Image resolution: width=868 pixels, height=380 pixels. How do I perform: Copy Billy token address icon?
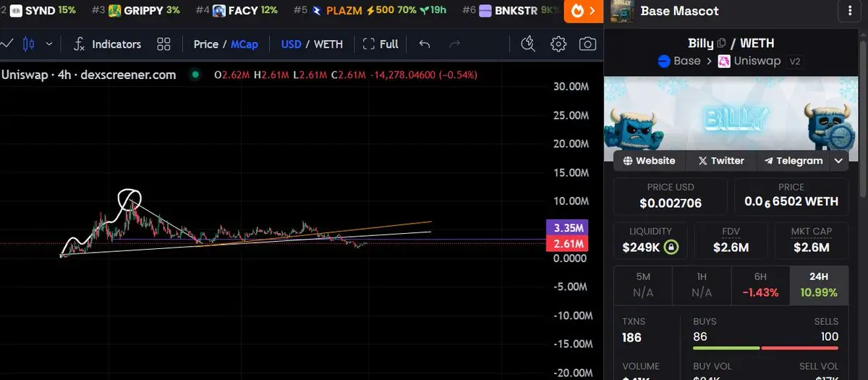721,43
